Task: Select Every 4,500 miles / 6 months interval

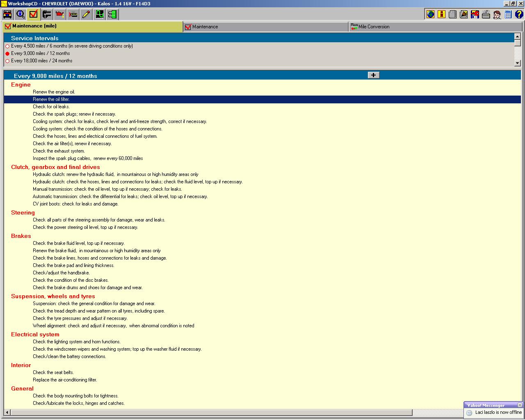Action: click(7, 46)
